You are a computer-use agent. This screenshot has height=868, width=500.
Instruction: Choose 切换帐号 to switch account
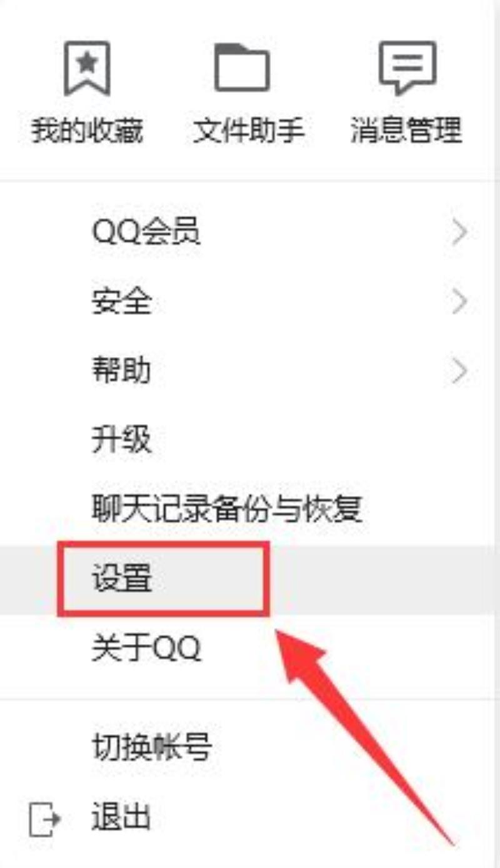[152, 748]
